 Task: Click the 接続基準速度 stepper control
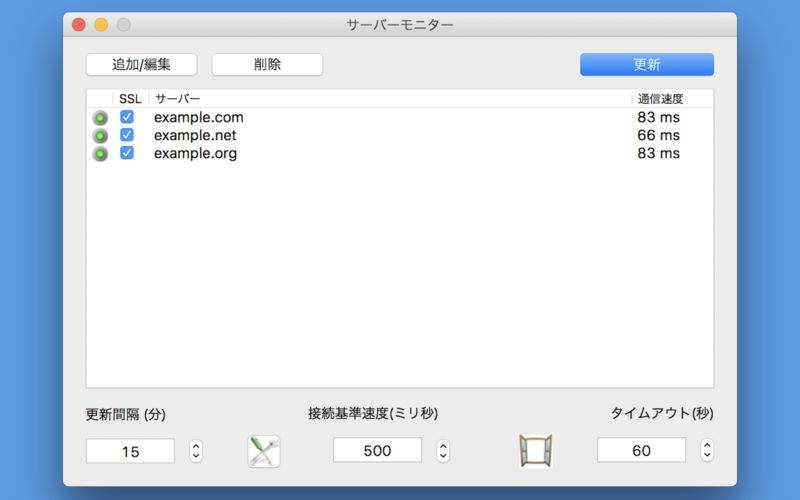[443, 451]
